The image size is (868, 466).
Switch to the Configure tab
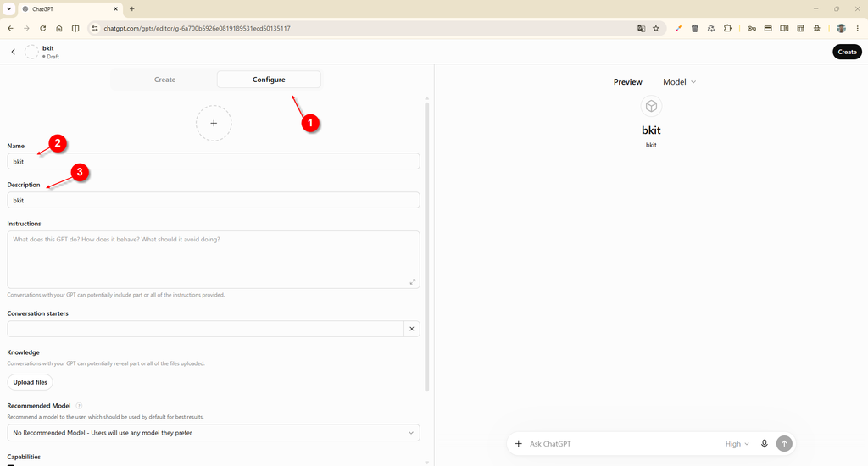269,80
